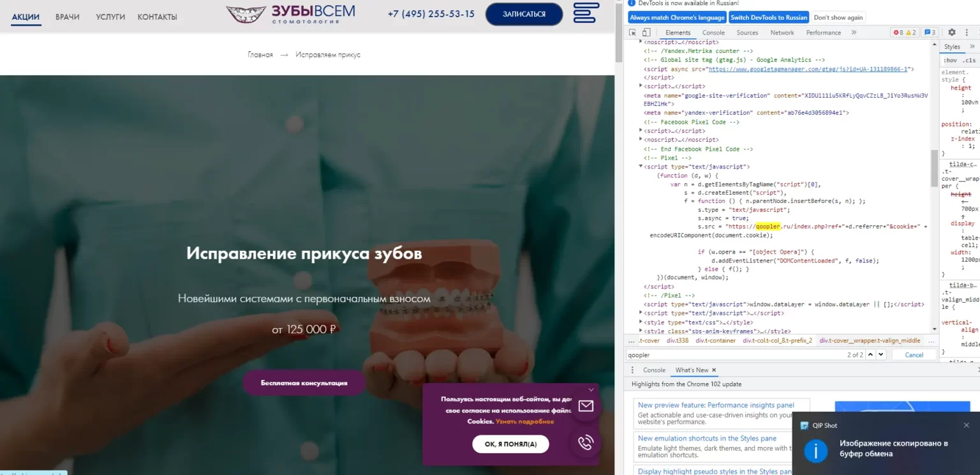Cancel the DevTools element search
The image size is (980, 475).
914,354
